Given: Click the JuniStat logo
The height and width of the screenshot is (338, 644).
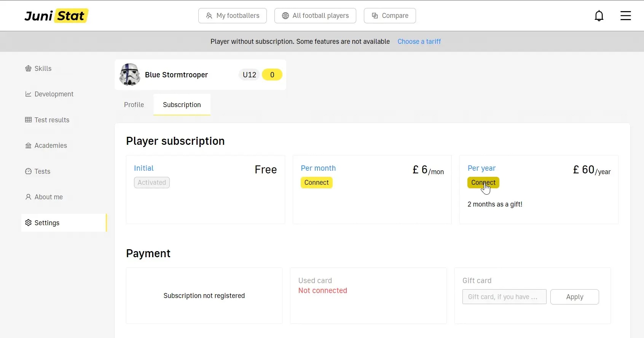Looking at the screenshot, I should point(56,16).
